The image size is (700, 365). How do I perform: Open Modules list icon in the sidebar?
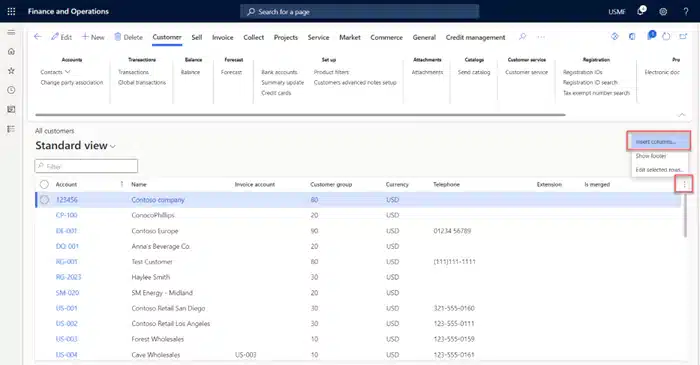click(x=11, y=129)
